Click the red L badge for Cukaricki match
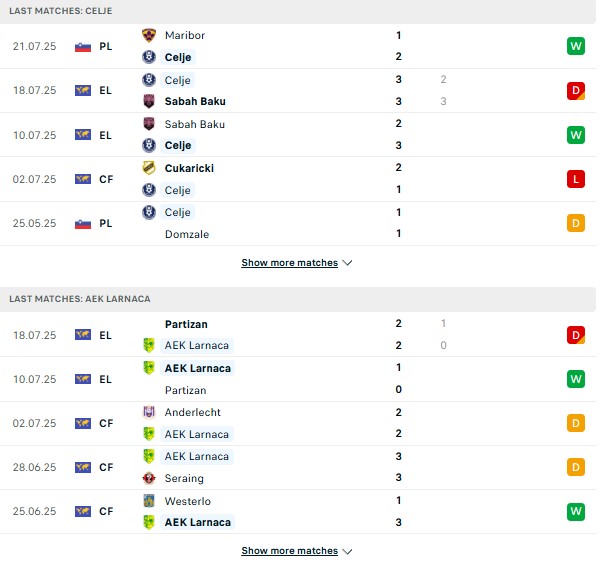Screen dimensions: 600x565 (x=575, y=179)
